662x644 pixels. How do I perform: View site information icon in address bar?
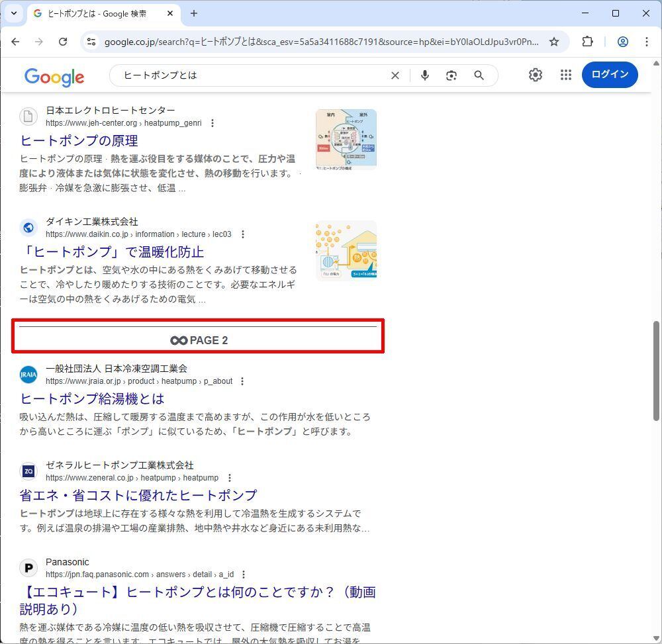click(91, 41)
